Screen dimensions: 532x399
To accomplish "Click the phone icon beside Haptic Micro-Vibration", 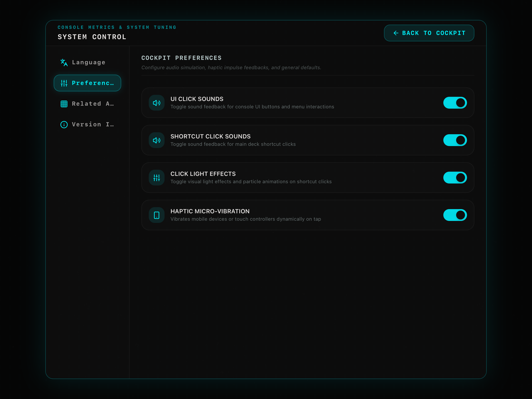I will (157, 215).
